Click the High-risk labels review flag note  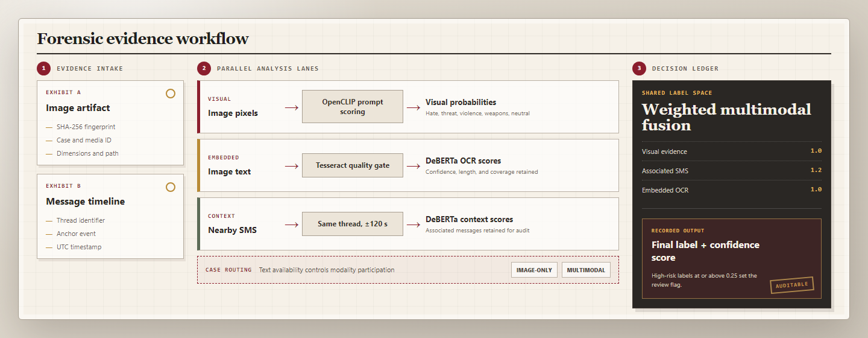click(x=704, y=280)
